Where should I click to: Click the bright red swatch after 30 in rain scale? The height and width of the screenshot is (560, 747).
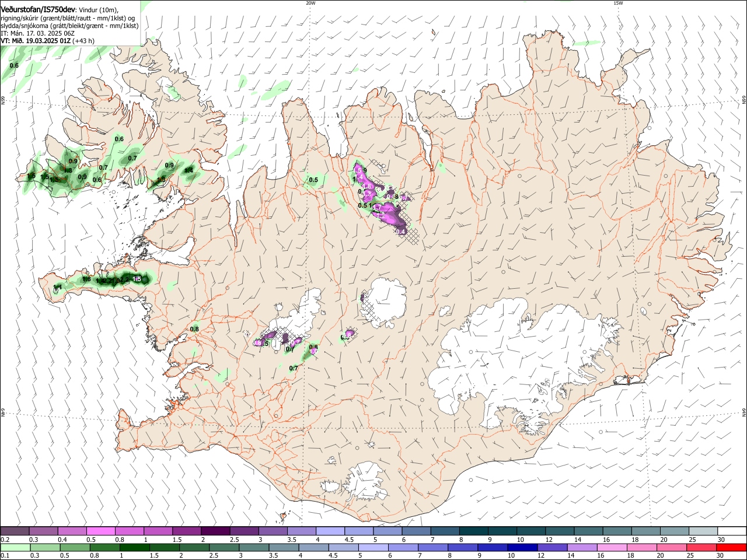click(731, 547)
